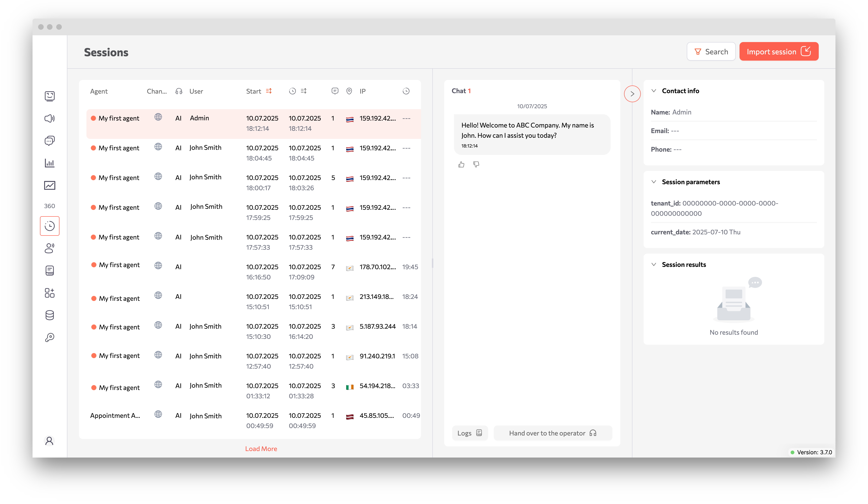Image resolution: width=868 pixels, height=504 pixels.
Task: Toggle sort order on Start column
Action: click(x=269, y=91)
